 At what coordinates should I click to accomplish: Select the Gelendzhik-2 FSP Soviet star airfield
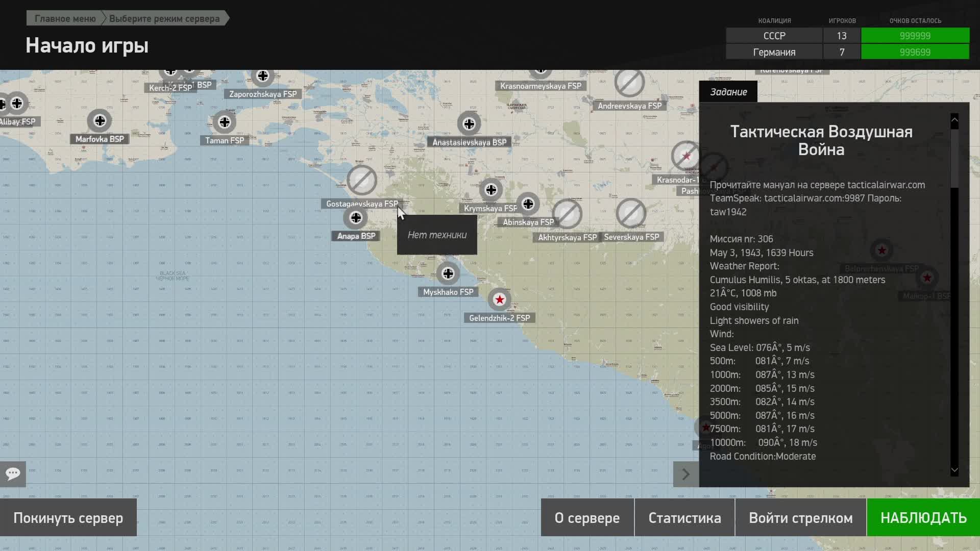tap(500, 299)
